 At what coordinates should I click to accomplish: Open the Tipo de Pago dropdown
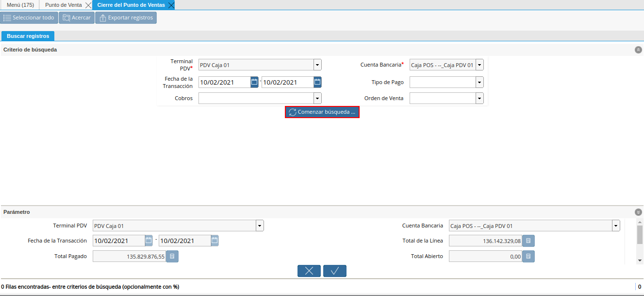479,82
